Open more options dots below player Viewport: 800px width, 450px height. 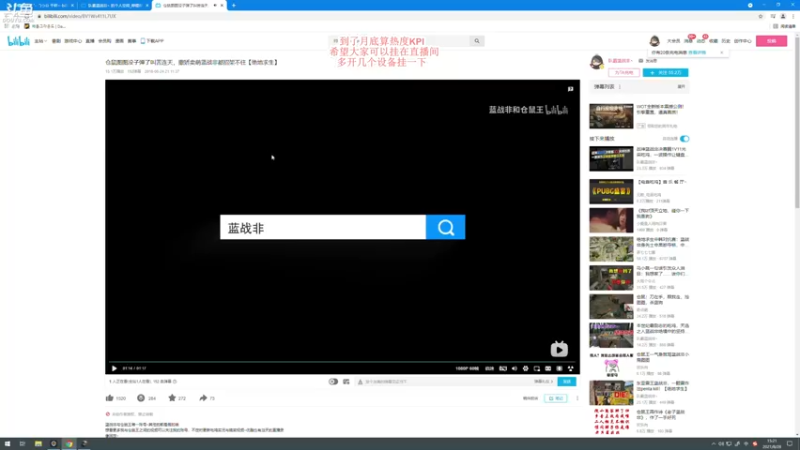(x=577, y=398)
